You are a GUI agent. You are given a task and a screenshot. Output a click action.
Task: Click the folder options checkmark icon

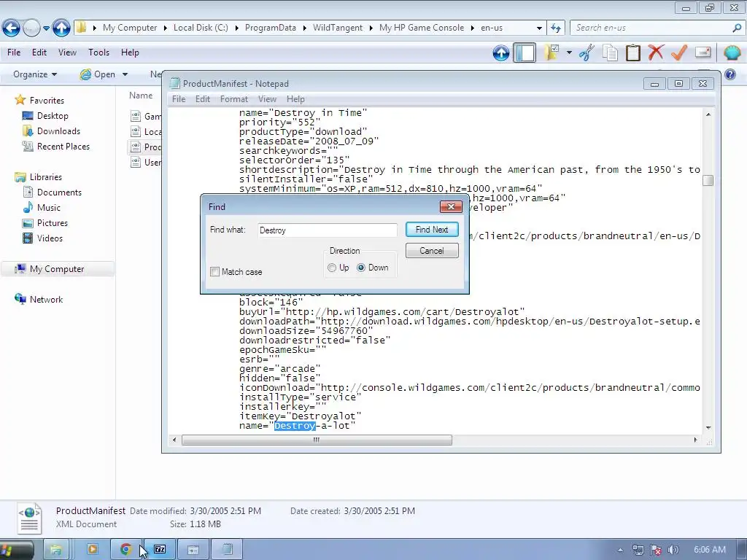[x=552, y=52]
